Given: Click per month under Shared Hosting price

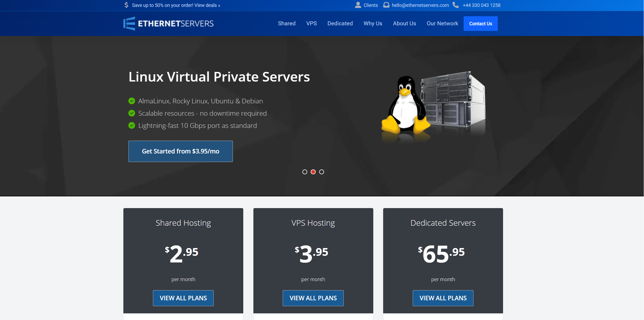Looking at the screenshot, I should coord(183,279).
